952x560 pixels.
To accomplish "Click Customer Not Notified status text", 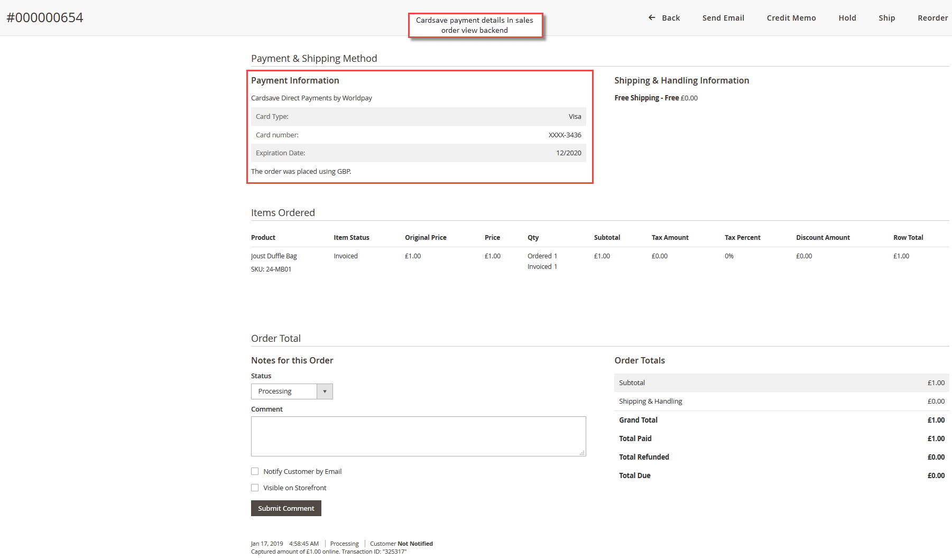I will 401,544.
